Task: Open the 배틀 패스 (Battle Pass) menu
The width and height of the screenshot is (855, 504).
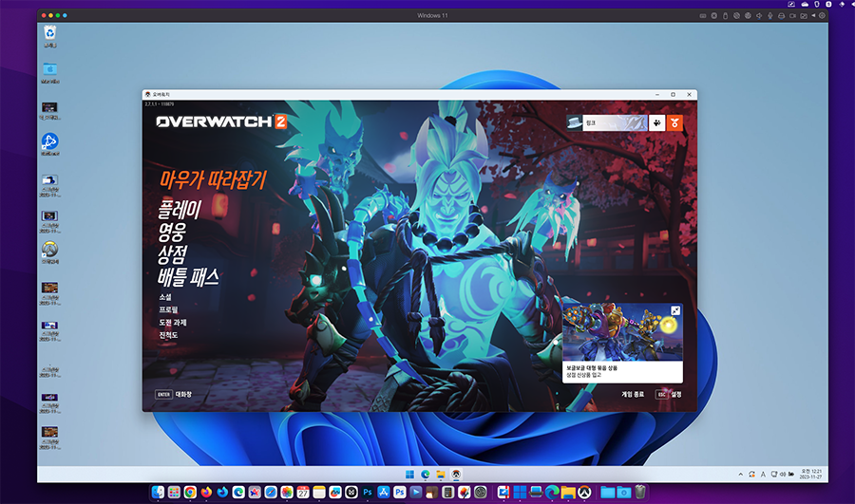Action: coord(188,277)
